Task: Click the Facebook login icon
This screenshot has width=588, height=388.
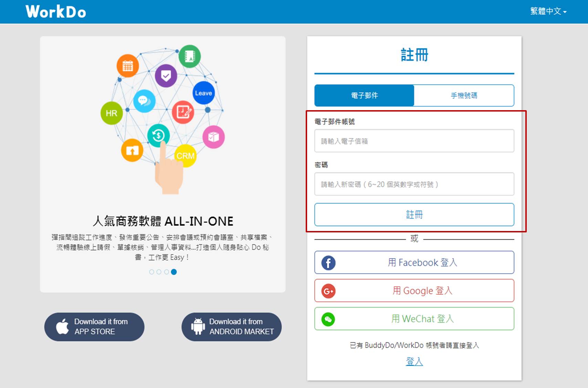Action: coord(328,262)
